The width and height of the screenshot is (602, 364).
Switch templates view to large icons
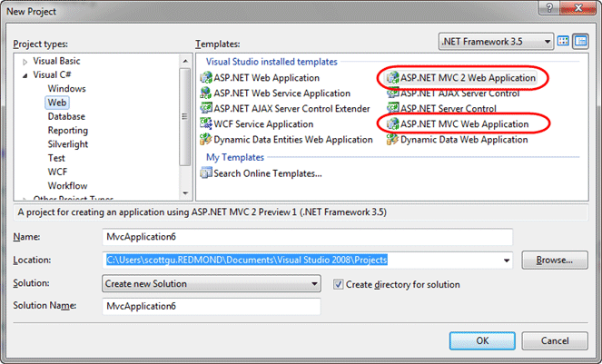[563, 41]
